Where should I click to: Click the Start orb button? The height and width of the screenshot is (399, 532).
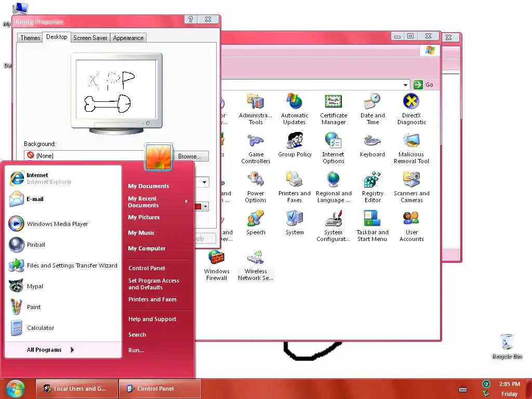point(16,389)
